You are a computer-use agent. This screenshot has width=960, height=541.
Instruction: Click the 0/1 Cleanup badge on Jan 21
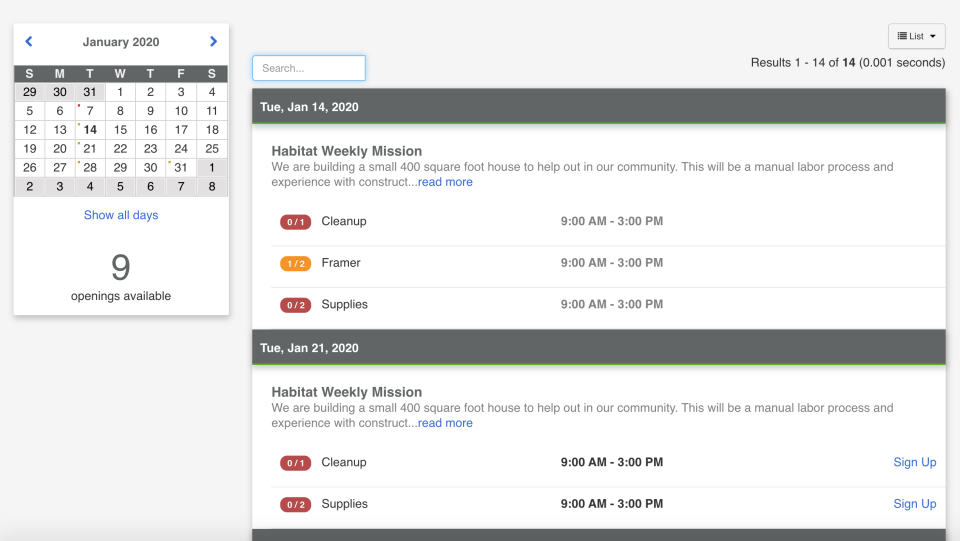click(295, 463)
